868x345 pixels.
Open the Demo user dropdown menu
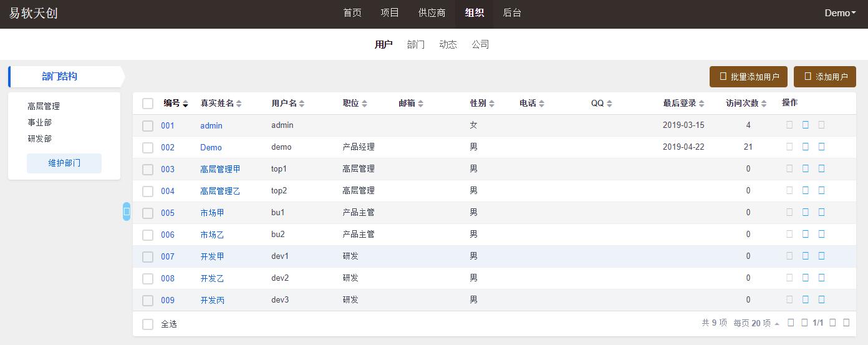[x=840, y=13]
